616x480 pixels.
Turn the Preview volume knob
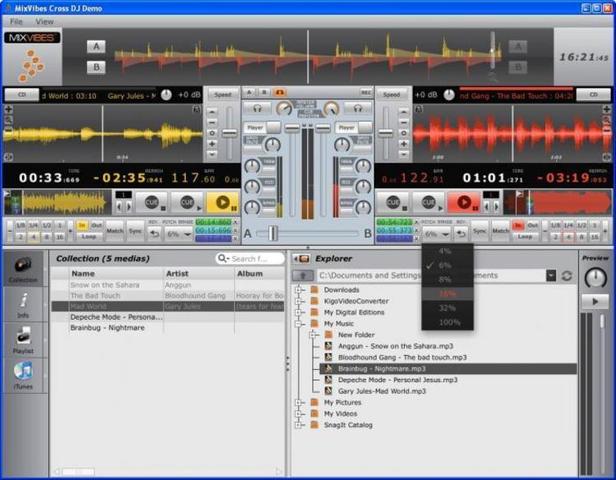pos(596,277)
